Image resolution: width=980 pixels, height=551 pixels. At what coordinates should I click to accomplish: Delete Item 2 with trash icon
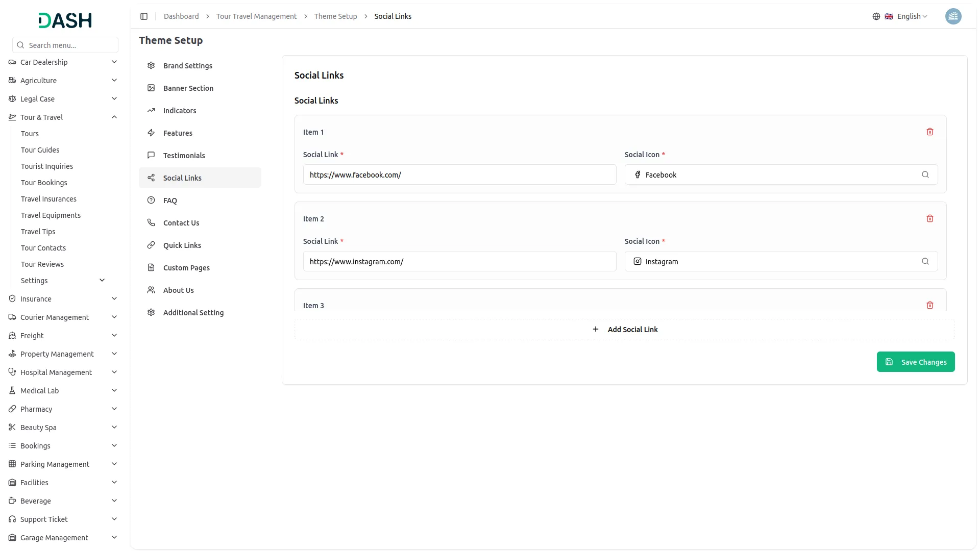[930, 218]
